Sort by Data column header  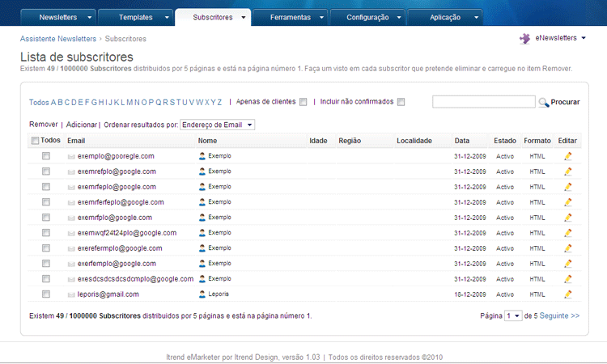coord(462,141)
